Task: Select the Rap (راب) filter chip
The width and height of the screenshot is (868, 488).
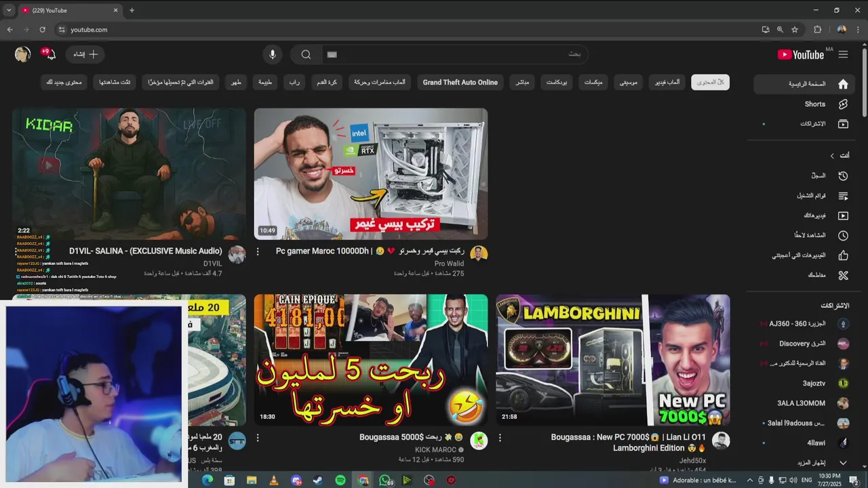Action: [294, 82]
